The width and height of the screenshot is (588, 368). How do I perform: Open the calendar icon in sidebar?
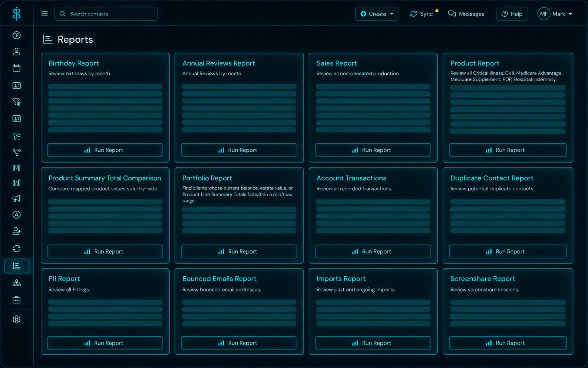click(x=16, y=68)
